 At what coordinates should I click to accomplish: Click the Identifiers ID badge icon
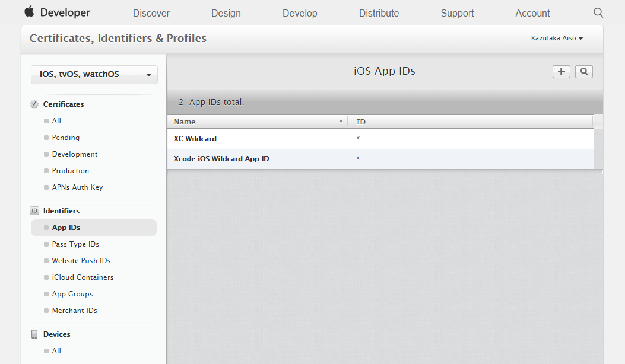click(34, 210)
